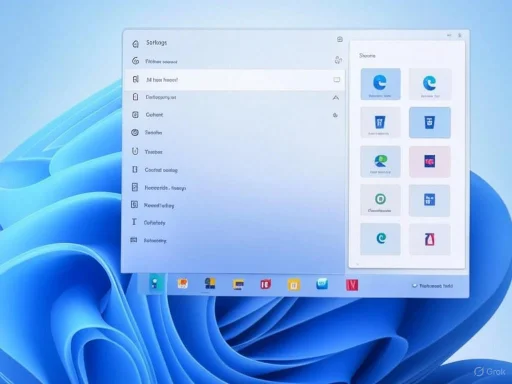
Task: Open the tile with the teal swirl e icon
Action: pos(380,239)
